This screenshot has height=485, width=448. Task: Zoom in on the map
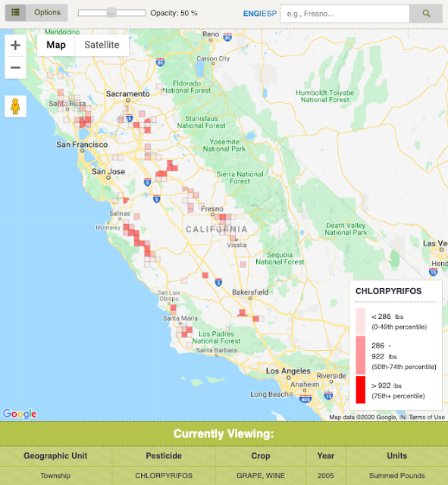(15, 45)
